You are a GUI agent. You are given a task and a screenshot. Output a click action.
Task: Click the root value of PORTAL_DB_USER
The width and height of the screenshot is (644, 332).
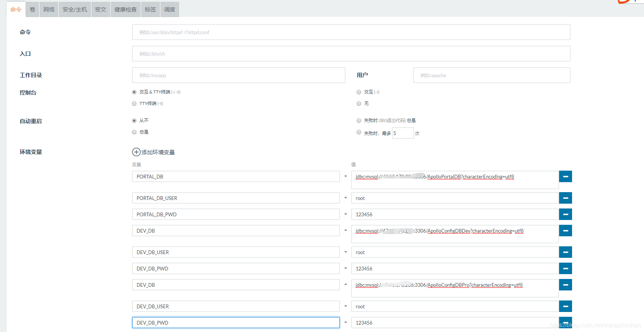455,198
